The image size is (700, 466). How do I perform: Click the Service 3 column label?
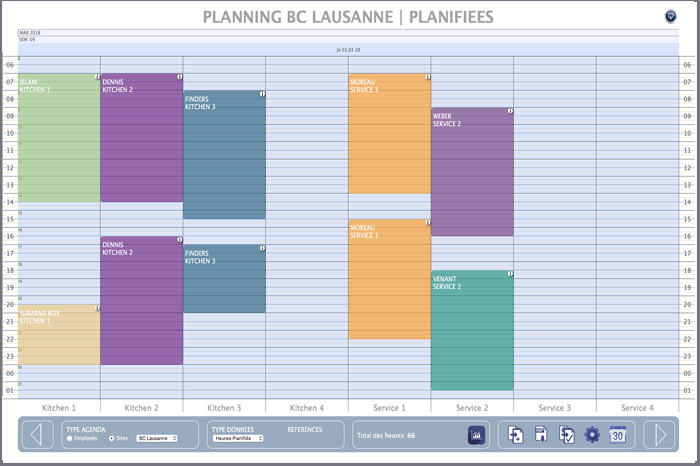(x=554, y=407)
